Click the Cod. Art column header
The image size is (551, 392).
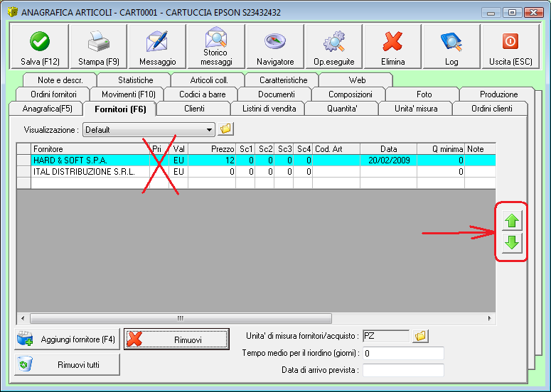point(336,149)
